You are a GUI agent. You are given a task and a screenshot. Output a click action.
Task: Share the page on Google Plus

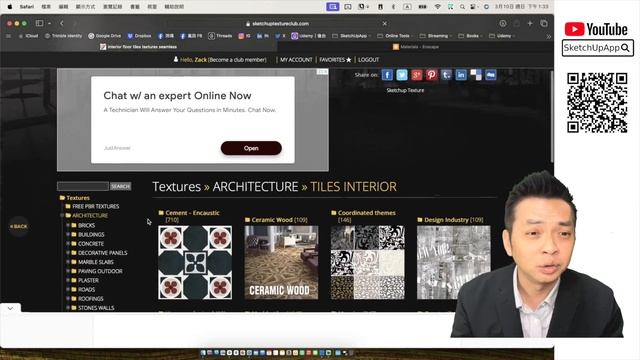coord(416,75)
